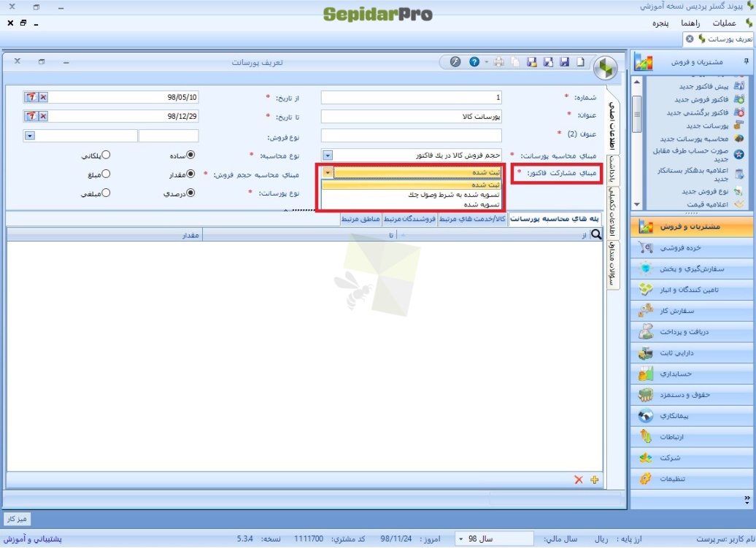Click the printer toolbar icon

[x=499, y=62]
